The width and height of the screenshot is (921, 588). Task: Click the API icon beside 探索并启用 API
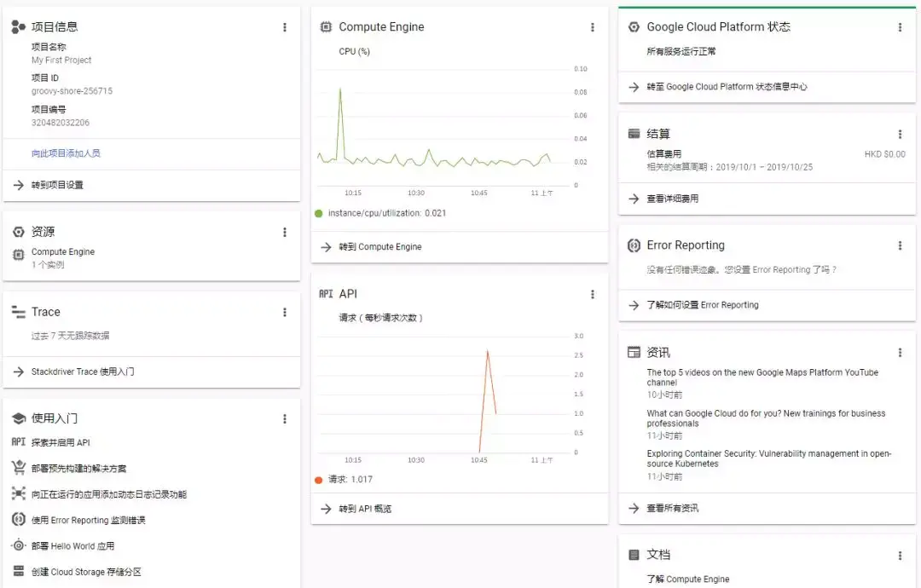18,442
